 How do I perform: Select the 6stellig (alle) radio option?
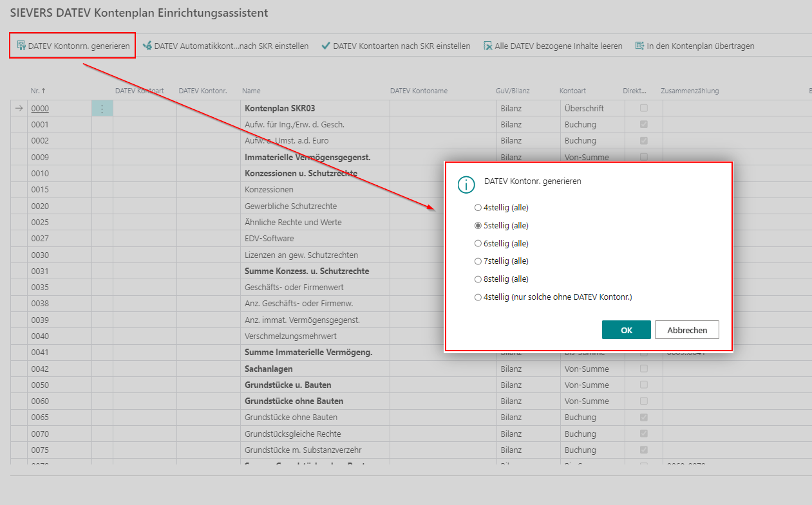(x=478, y=244)
